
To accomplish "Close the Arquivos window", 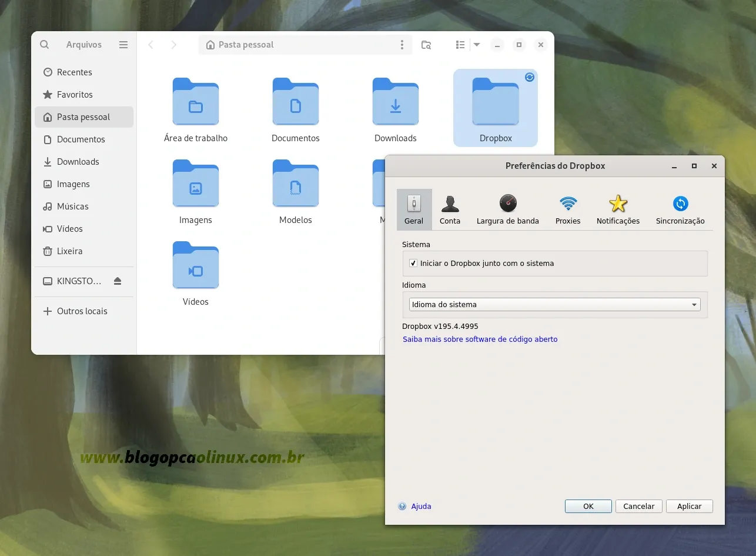I will point(541,45).
